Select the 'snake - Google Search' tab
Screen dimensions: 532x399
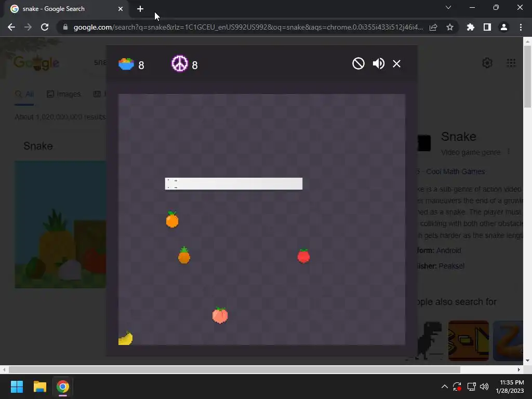64,9
